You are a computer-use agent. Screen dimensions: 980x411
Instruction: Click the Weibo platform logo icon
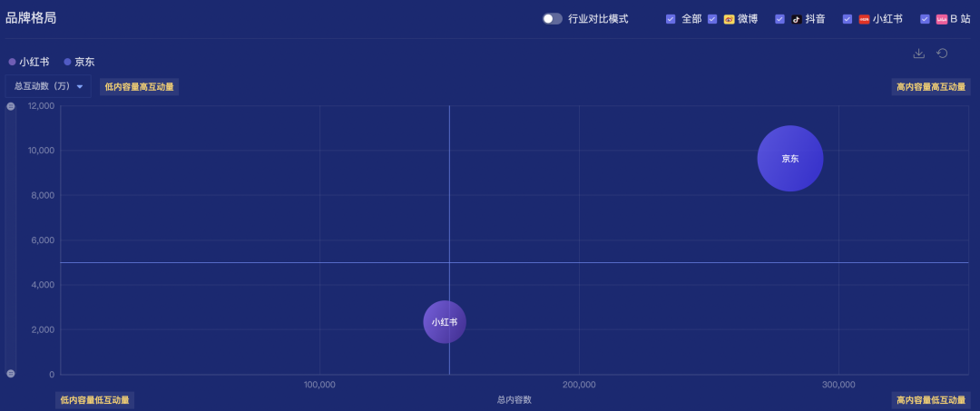[729, 19]
